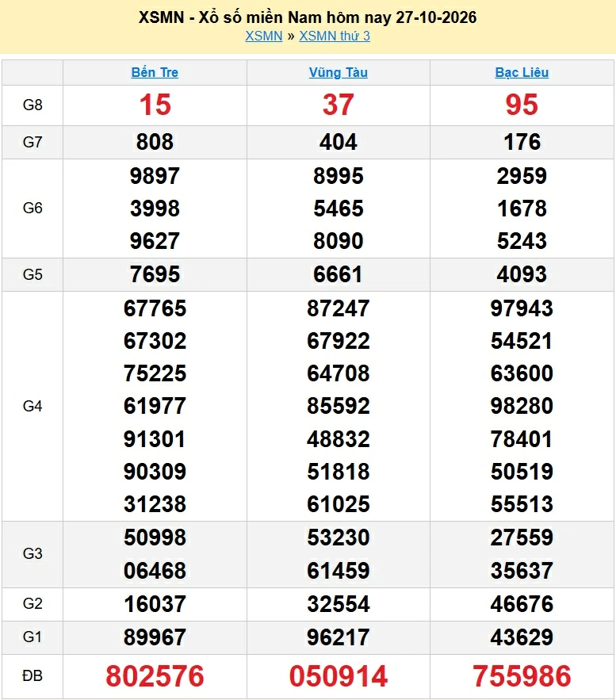Click Bến Tre special prize 802576
This screenshot has height=700, width=616.
[155, 676]
